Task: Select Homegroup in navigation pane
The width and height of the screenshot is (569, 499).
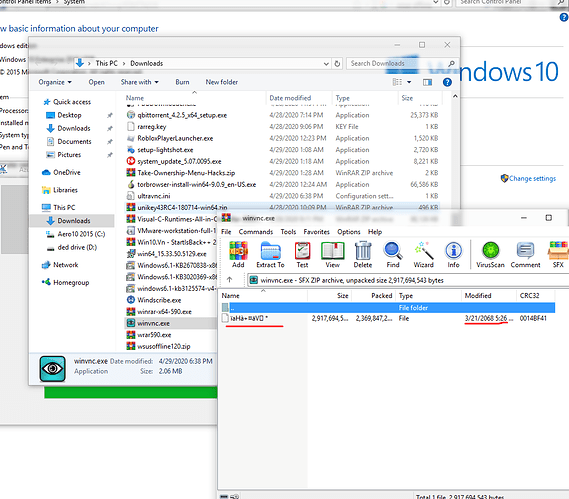Action: [65, 282]
